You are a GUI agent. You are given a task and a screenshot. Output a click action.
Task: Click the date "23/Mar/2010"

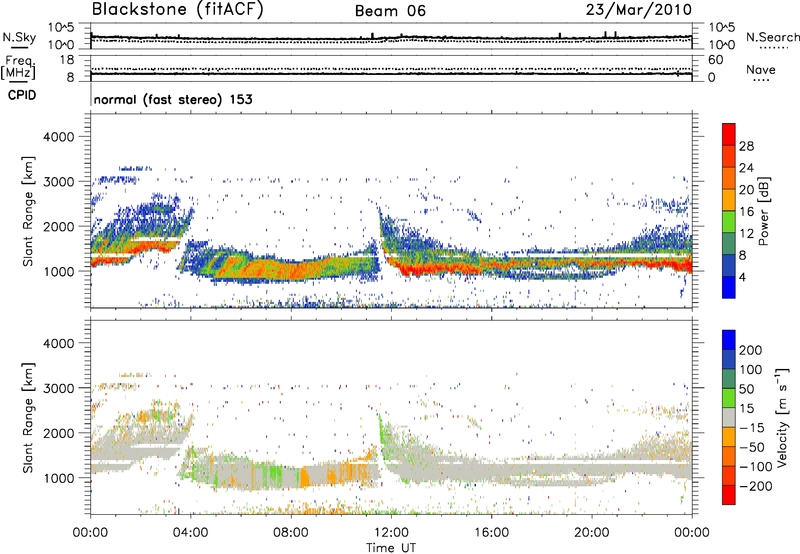[639, 10]
